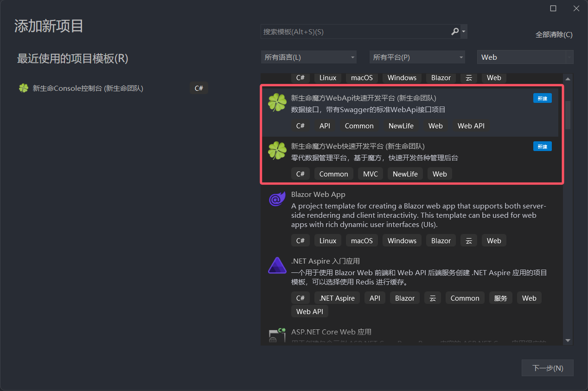Maximize the 添加新项目 dialog window
588x391 pixels.
tap(553, 8)
